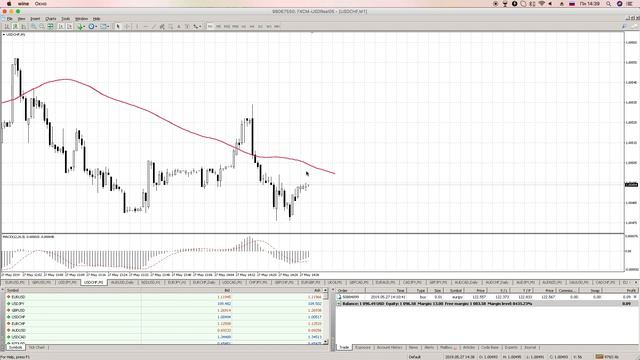Switch to the AUDUSD,Daily chart tab
The width and height of the screenshot is (640, 360).
122,282
